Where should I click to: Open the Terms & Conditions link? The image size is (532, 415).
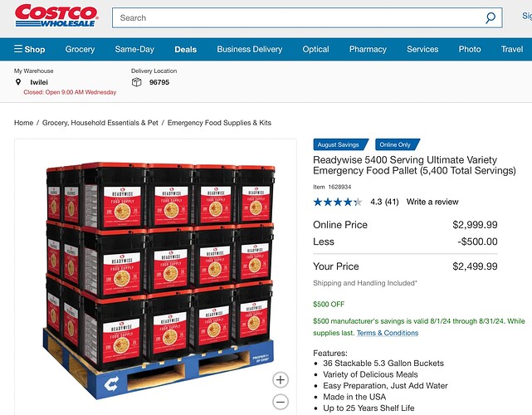(x=388, y=333)
